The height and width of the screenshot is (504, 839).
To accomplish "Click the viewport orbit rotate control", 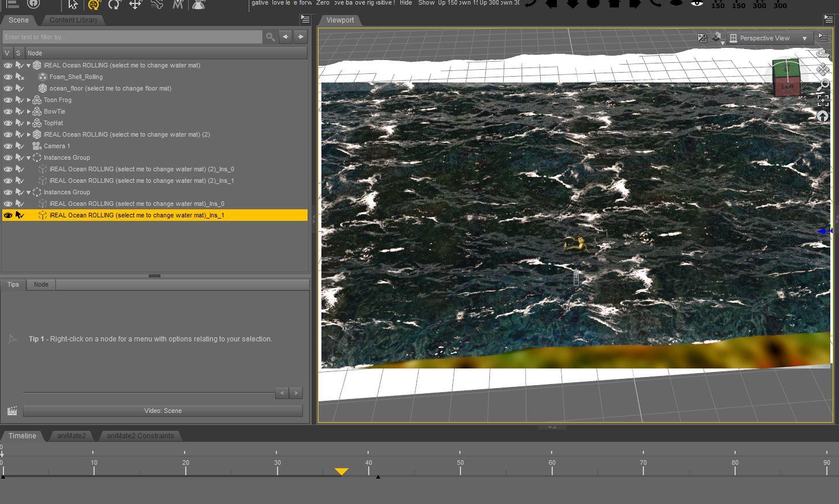I will pyautogui.click(x=823, y=55).
